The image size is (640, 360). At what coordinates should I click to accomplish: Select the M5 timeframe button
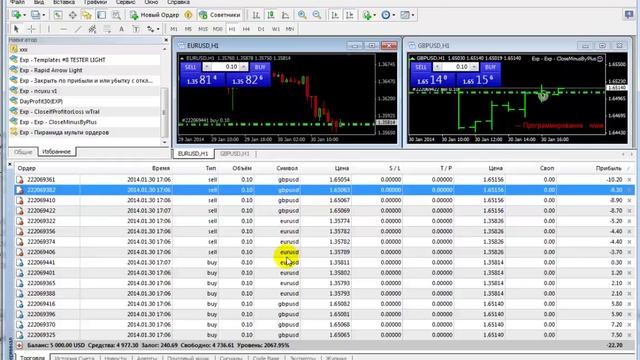click(x=188, y=29)
